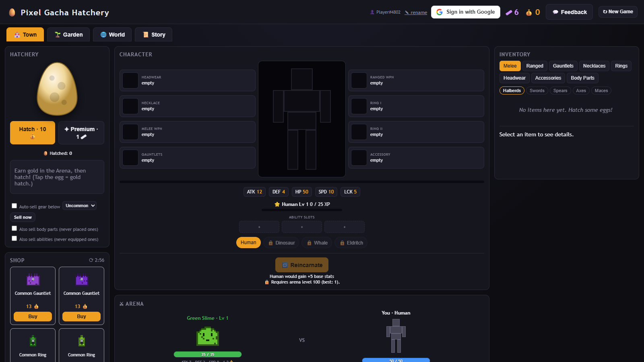Image resolution: width=644 pixels, height=362 pixels.
Task: Switch inventory to Ranged tab
Action: (x=535, y=66)
